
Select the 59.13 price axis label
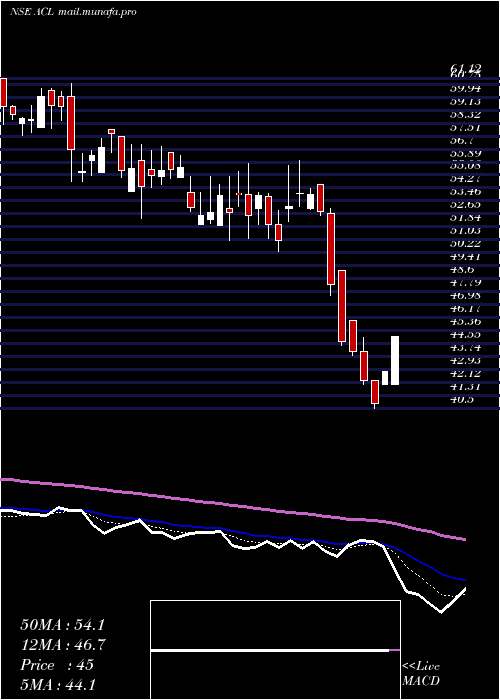(x=466, y=101)
